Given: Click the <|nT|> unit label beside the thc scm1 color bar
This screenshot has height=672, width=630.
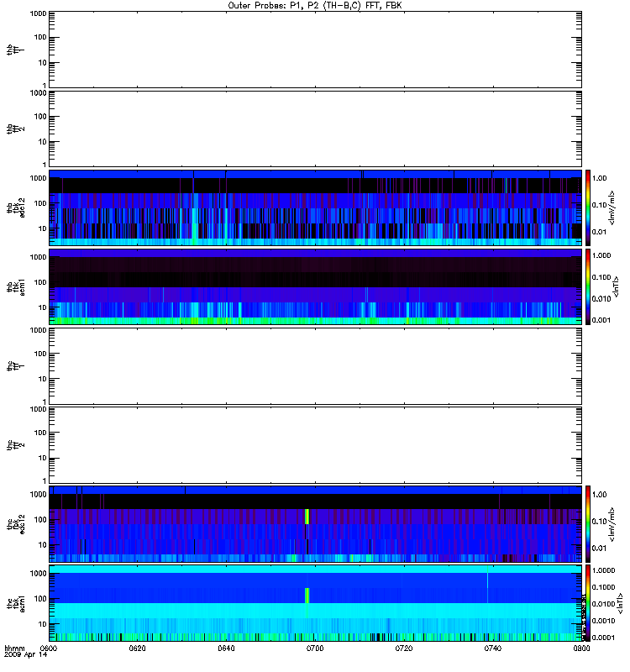Looking at the screenshot, I should tap(620, 603).
